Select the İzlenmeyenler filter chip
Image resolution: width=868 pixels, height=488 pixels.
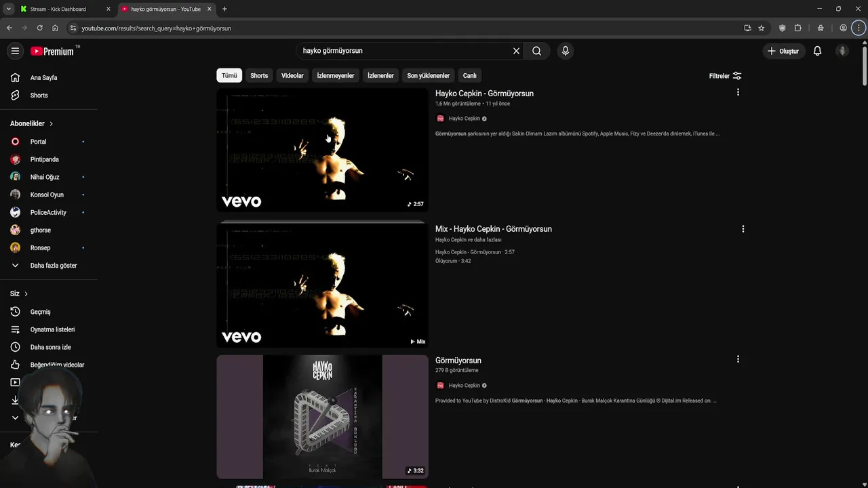coord(336,75)
